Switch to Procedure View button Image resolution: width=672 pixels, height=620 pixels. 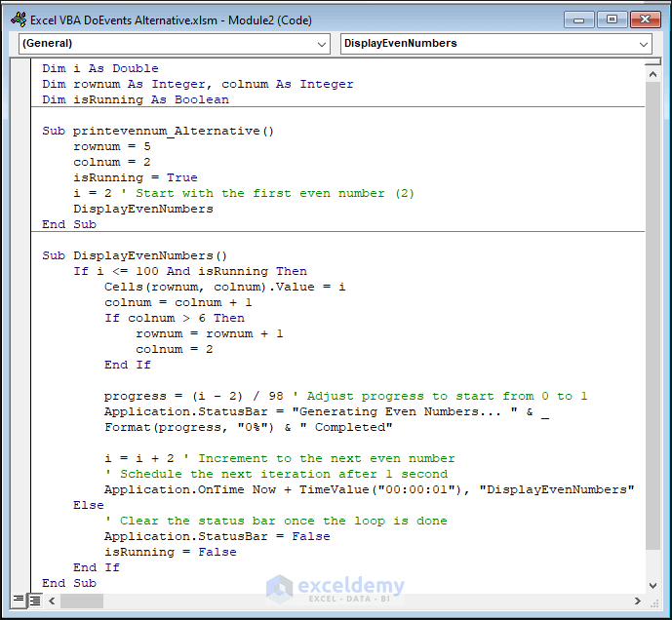click(x=19, y=600)
